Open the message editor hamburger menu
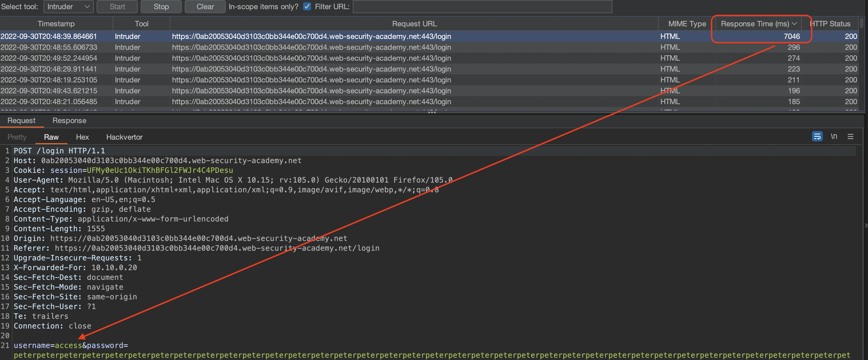Image resolution: width=868 pixels, height=360 pixels. pyautogui.click(x=850, y=137)
